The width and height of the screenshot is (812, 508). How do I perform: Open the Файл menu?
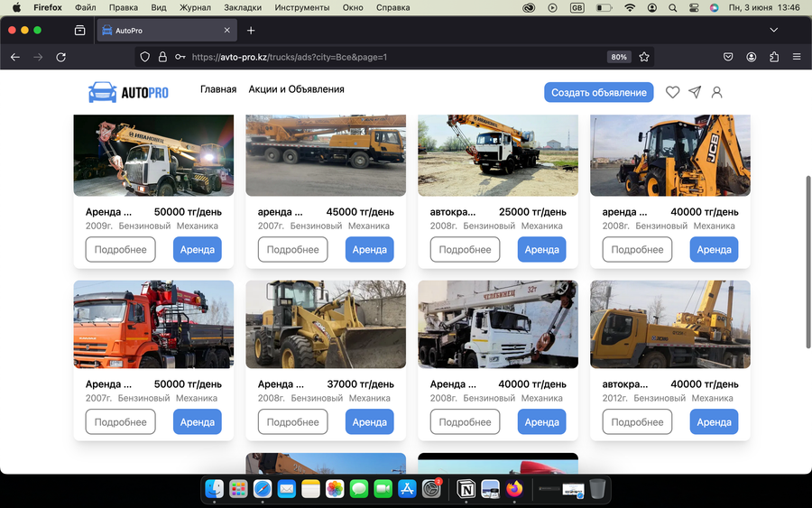pyautogui.click(x=86, y=8)
